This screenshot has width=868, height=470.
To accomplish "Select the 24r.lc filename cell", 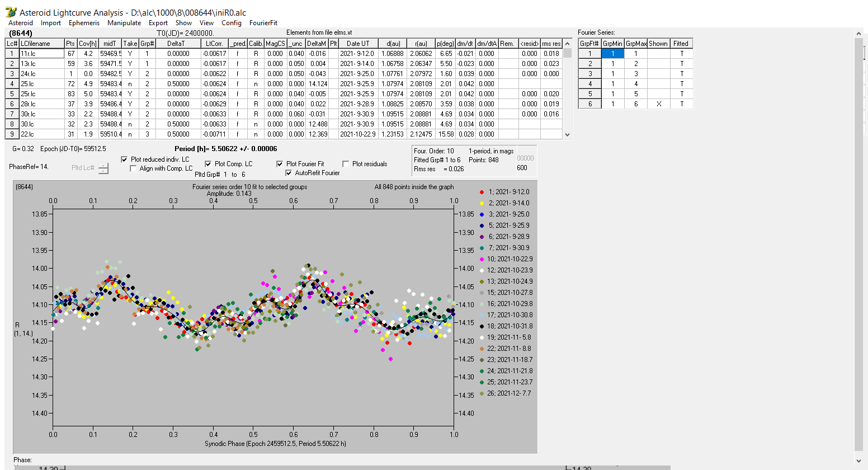I will [x=41, y=74].
